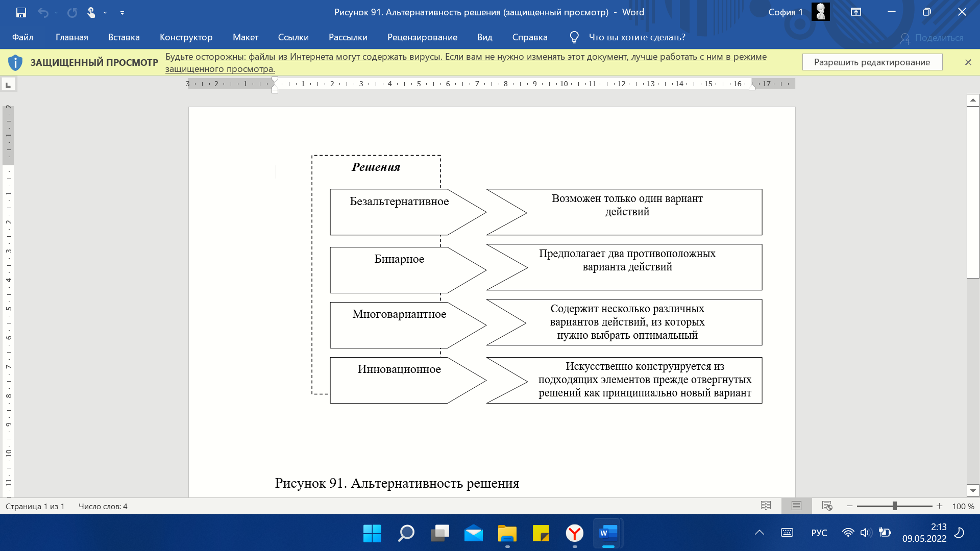Switch to the Макет tab
The height and width of the screenshot is (551, 980).
pos(246,37)
